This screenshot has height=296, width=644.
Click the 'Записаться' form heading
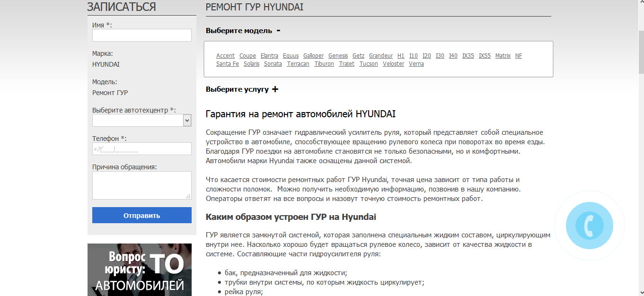coord(122,7)
